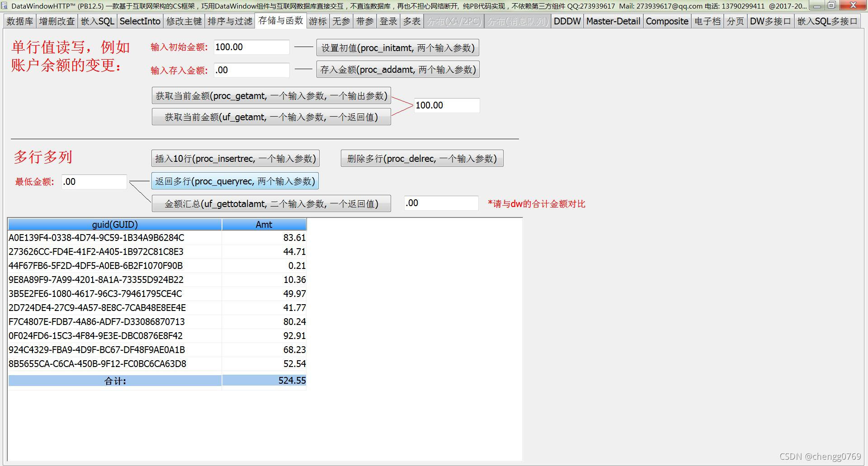
Task: Click 获取当前金额 proc_getamt button
Action: coord(271,96)
